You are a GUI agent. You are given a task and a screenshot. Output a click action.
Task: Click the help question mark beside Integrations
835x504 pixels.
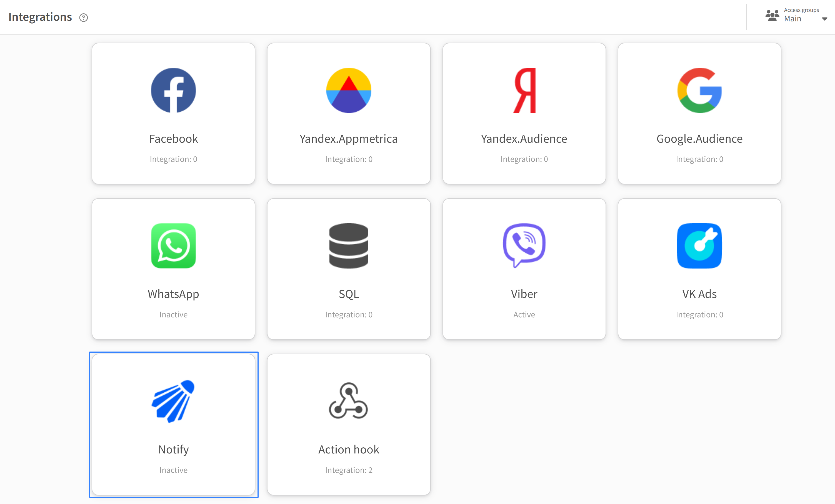point(84,17)
